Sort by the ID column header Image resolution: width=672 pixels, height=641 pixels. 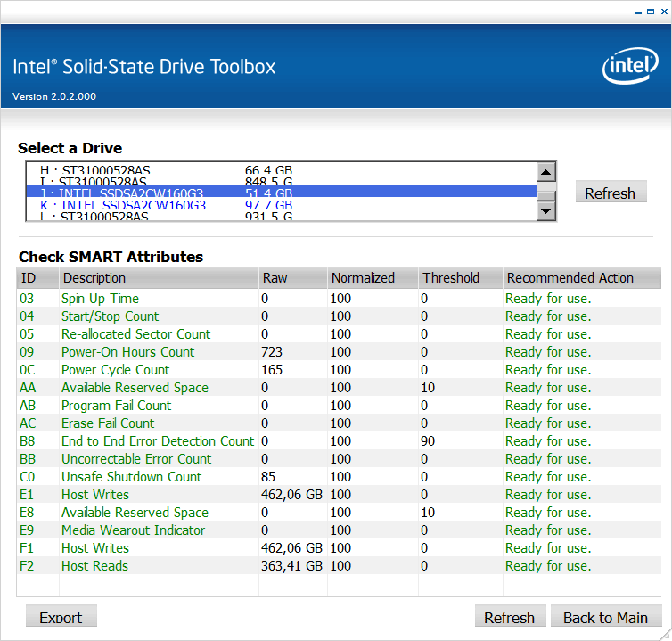tap(37, 278)
